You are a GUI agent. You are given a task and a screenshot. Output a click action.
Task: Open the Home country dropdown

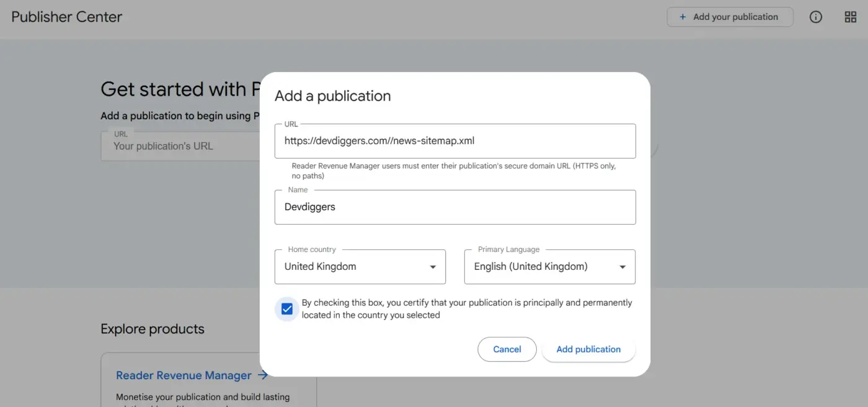(360, 267)
